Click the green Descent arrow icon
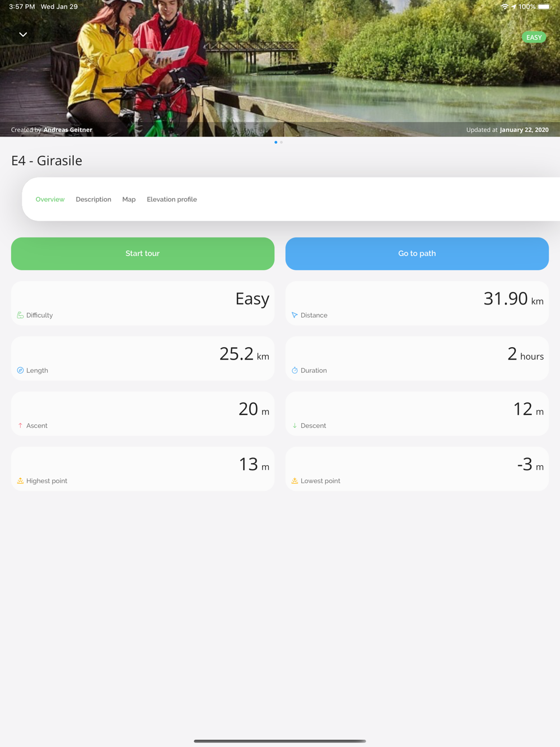Image resolution: width=560 pixels, height=747 pixels. (x=295, y=426)
